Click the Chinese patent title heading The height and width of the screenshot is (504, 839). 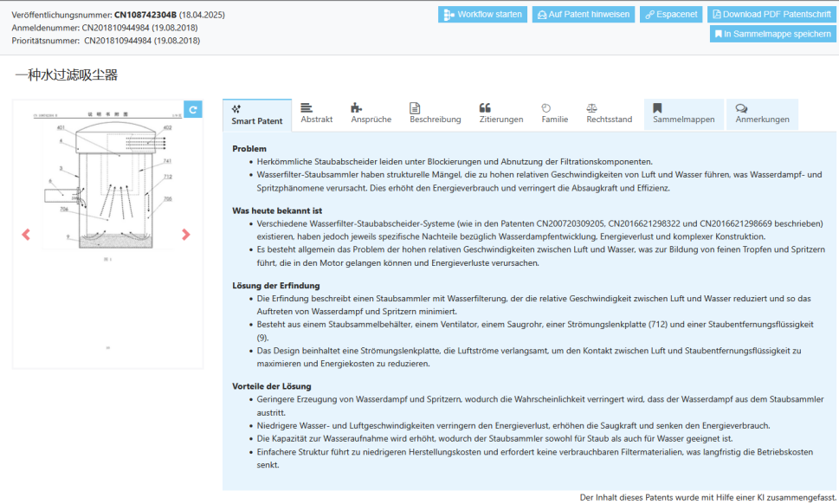(66, 75)
